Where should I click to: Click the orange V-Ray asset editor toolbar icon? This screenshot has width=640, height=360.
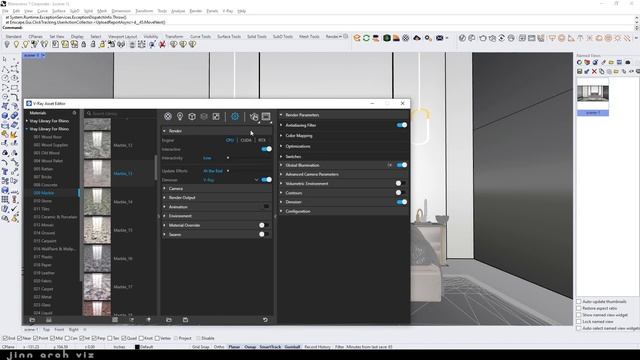click(357, 38)
